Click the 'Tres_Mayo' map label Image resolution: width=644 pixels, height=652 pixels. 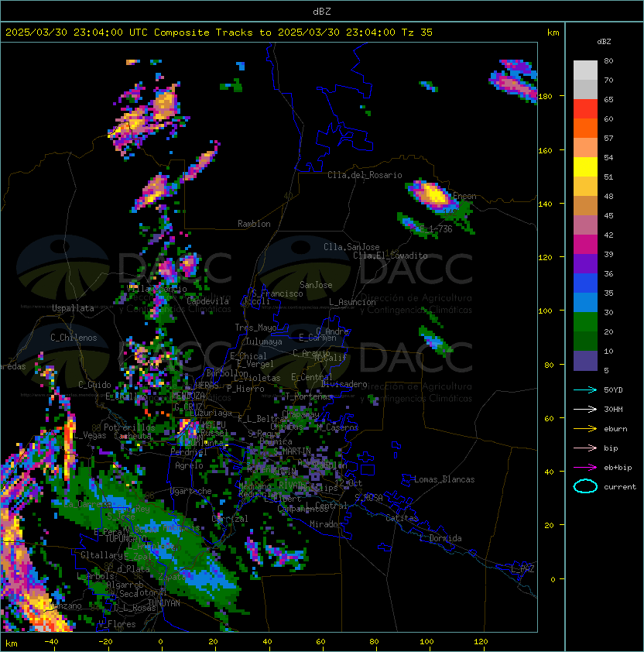click(255, 328)
